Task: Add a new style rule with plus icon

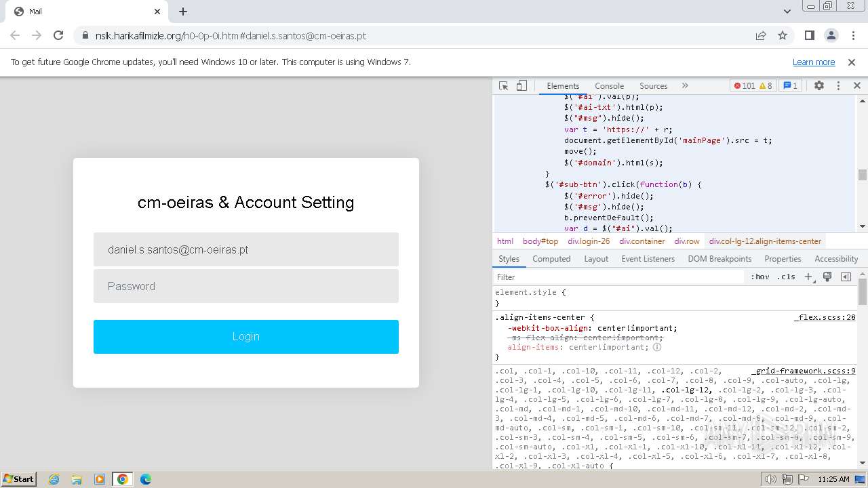Action: coord(808,277)
